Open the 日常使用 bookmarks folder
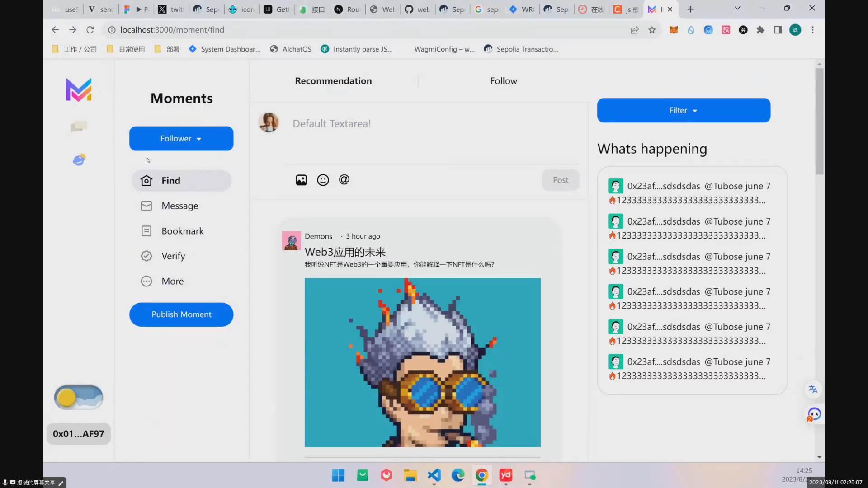 point(126,49)
